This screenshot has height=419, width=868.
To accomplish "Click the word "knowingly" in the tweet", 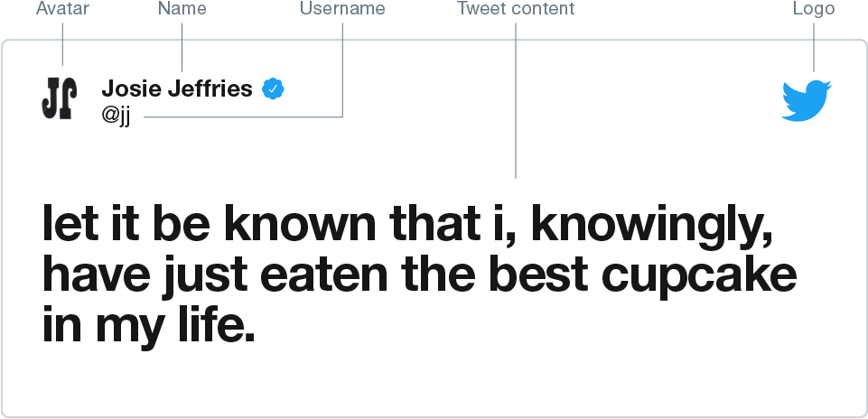I will (645, 225).
